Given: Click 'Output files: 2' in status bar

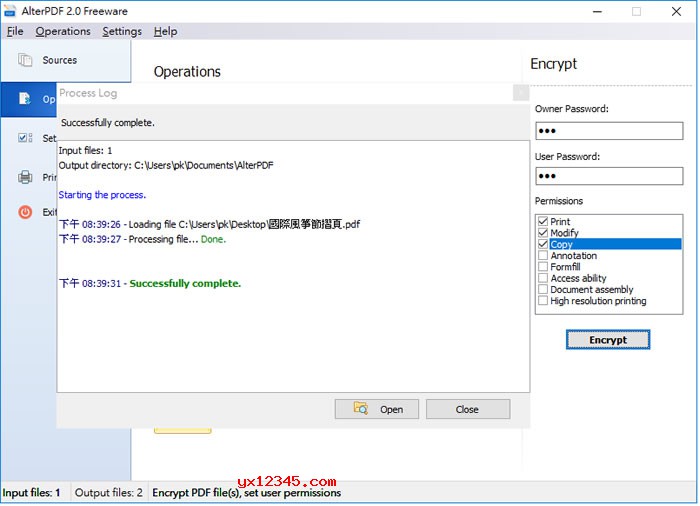Looking at the screenshot, I should point(108,493).
